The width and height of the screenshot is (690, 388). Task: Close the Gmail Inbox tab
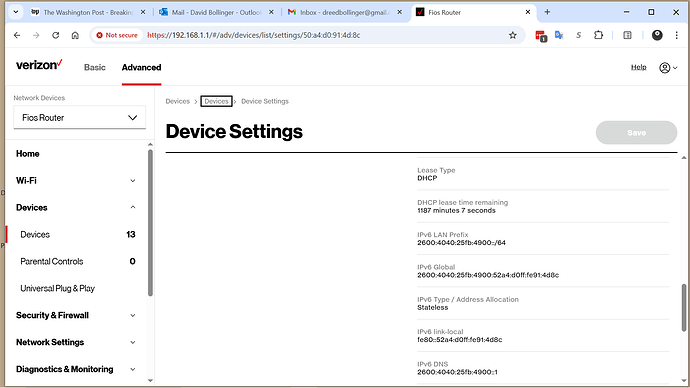[x=399, y=12]
